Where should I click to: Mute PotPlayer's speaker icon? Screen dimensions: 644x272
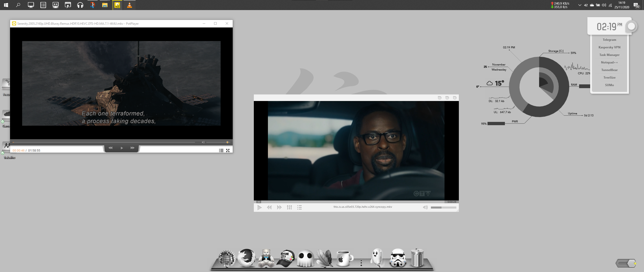pos(203,142)
